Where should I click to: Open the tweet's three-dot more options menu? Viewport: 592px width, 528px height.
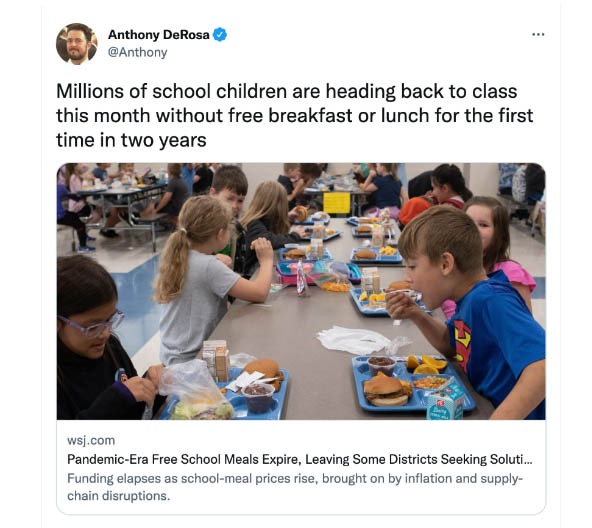(x=538, y=34)
